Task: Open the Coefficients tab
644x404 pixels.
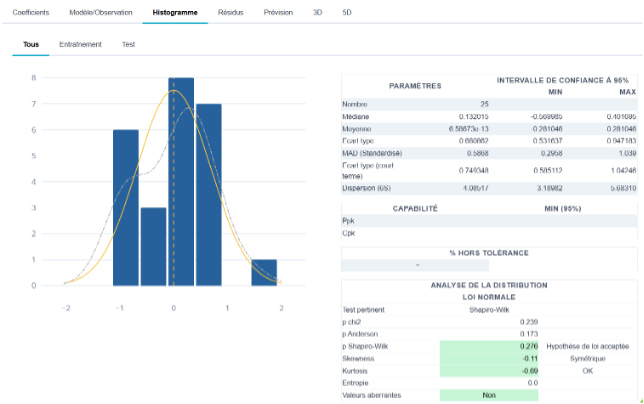Action: 31,12
